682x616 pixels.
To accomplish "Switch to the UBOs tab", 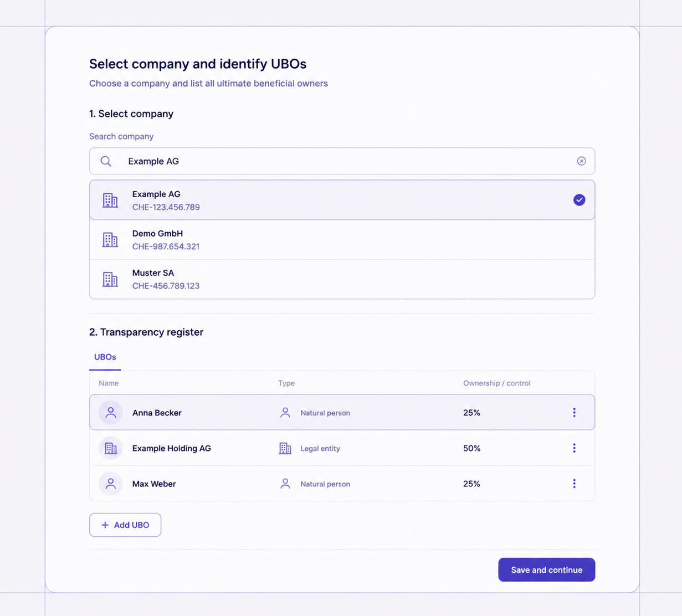I will click(105, 357).
